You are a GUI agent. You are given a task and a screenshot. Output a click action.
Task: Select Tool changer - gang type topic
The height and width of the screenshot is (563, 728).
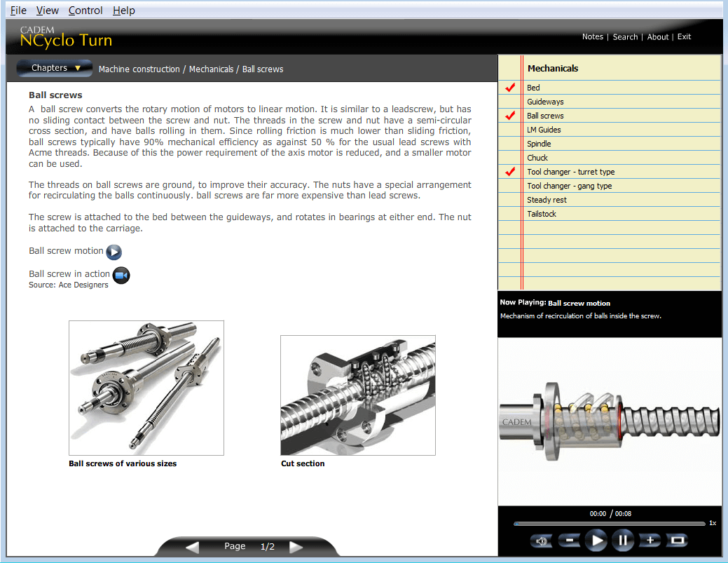[x=569, y=186]
